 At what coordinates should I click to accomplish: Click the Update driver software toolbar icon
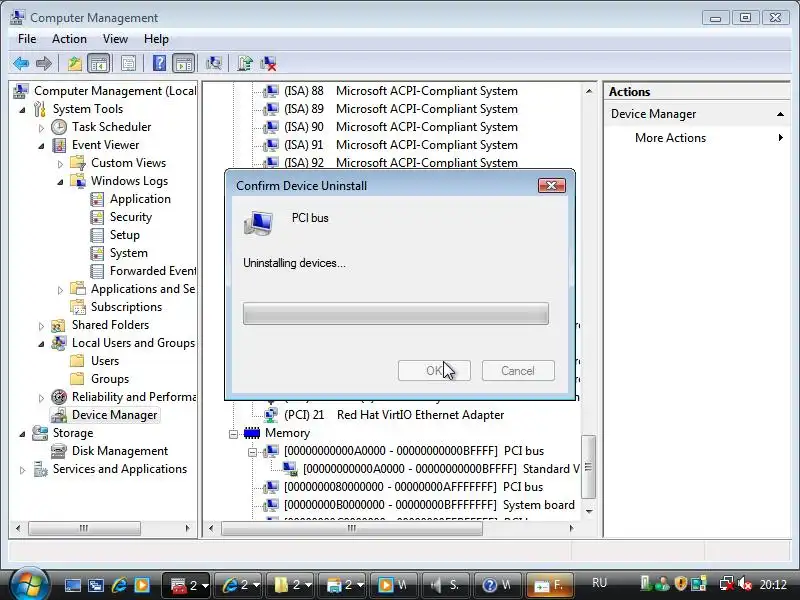(x=245, y=64)
